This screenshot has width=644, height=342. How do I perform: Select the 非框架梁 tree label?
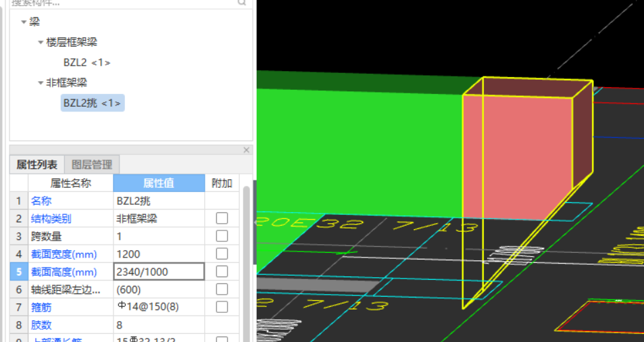[x=66, y=82]
